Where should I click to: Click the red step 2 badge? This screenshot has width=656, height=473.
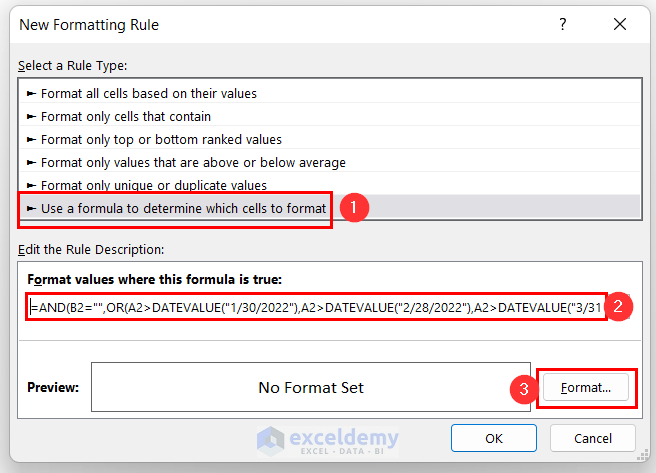click(x=622, y=307)
